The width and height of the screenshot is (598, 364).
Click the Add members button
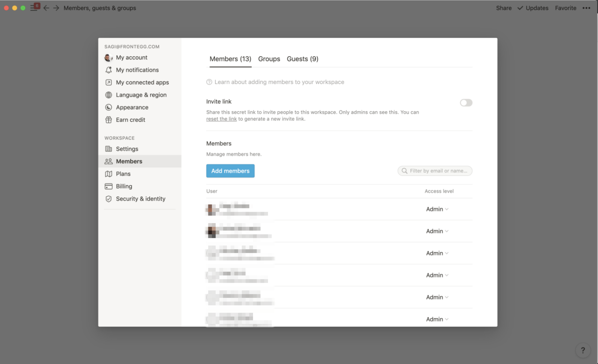pos(230,171)
